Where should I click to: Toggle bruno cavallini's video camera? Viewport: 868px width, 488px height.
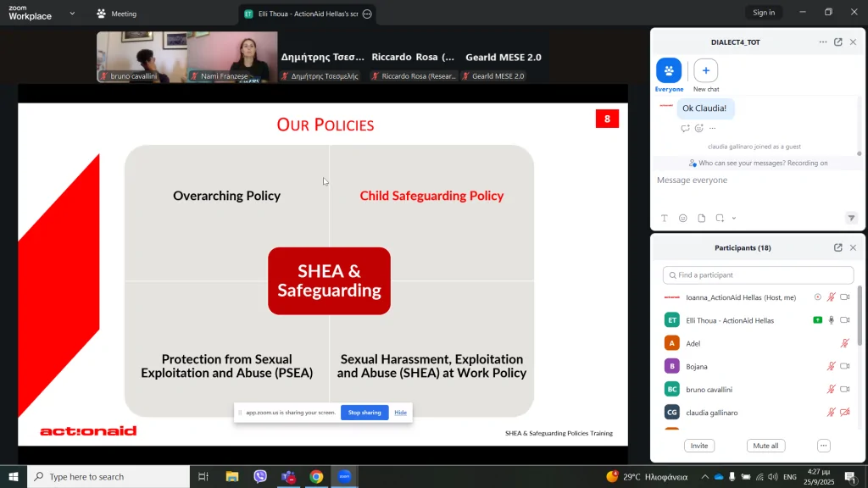844,390
